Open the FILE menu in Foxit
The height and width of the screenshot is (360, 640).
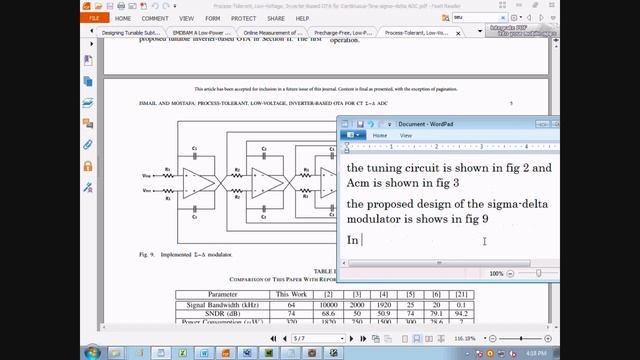[94, 18]
